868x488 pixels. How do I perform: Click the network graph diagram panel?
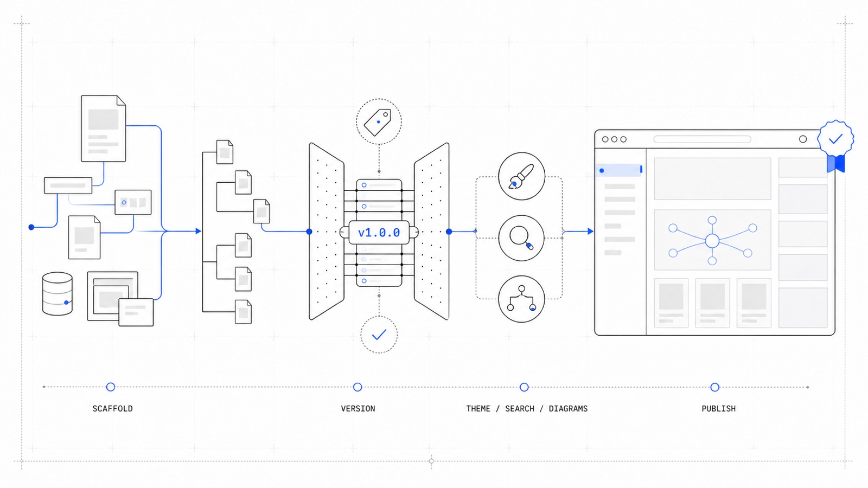point(712,240)
